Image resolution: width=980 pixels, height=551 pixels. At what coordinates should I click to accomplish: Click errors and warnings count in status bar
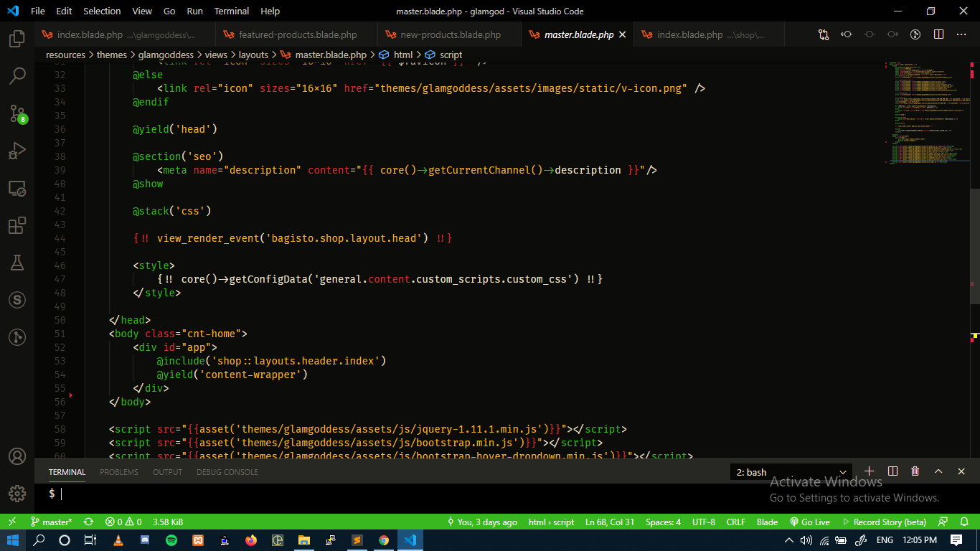(123, 522)
